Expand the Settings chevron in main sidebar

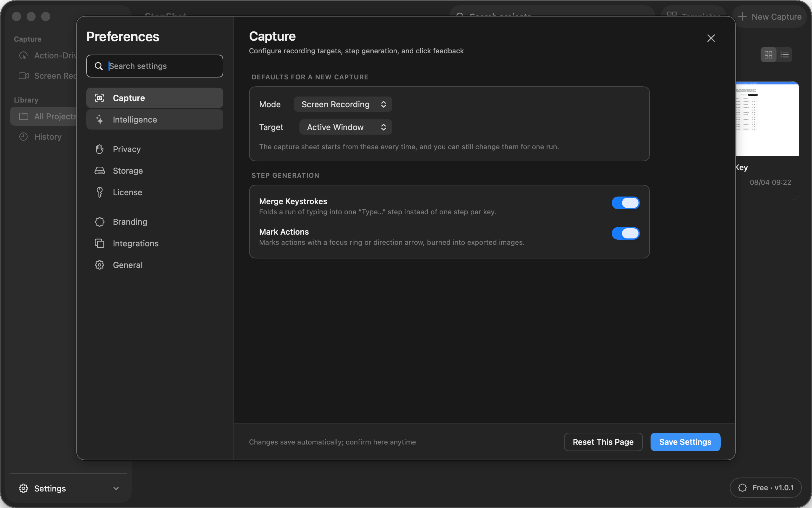116,488
